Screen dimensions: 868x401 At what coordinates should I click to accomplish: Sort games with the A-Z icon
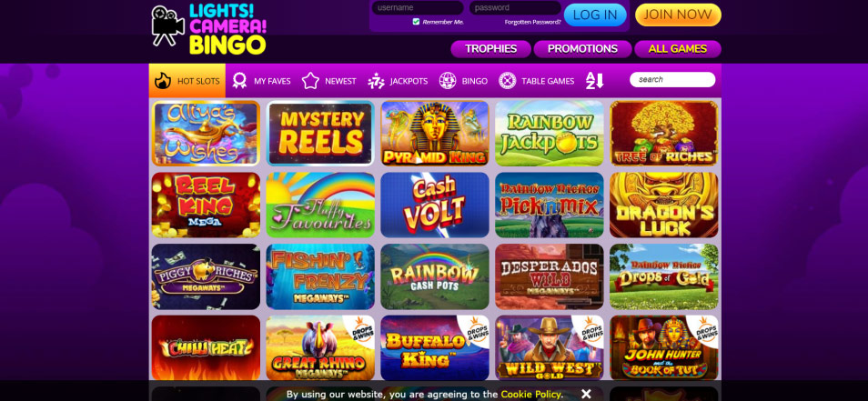[594, 81]
